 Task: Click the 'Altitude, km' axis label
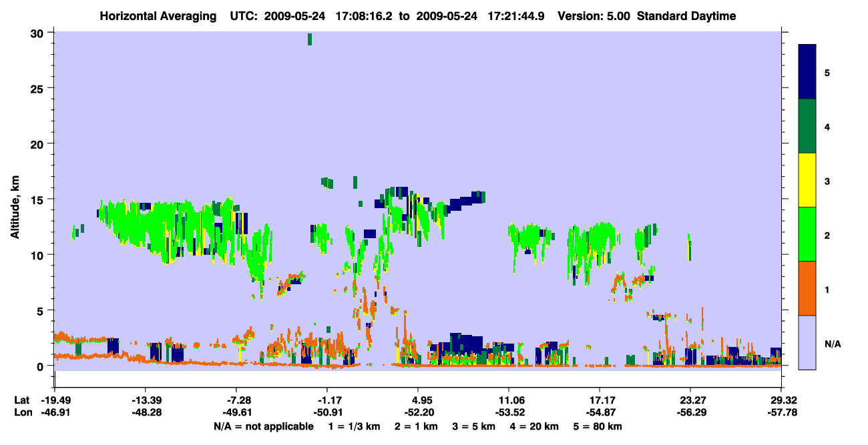(15, 207)
